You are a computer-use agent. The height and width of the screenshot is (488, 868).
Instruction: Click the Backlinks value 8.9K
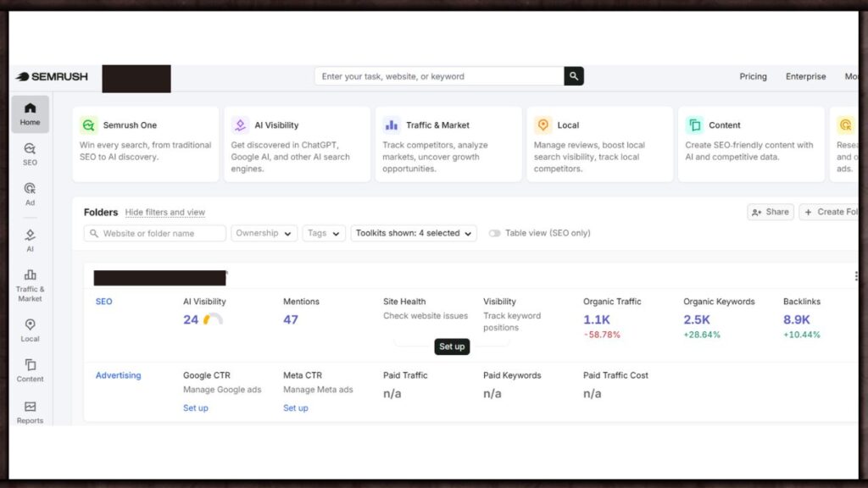pos(796,319)
